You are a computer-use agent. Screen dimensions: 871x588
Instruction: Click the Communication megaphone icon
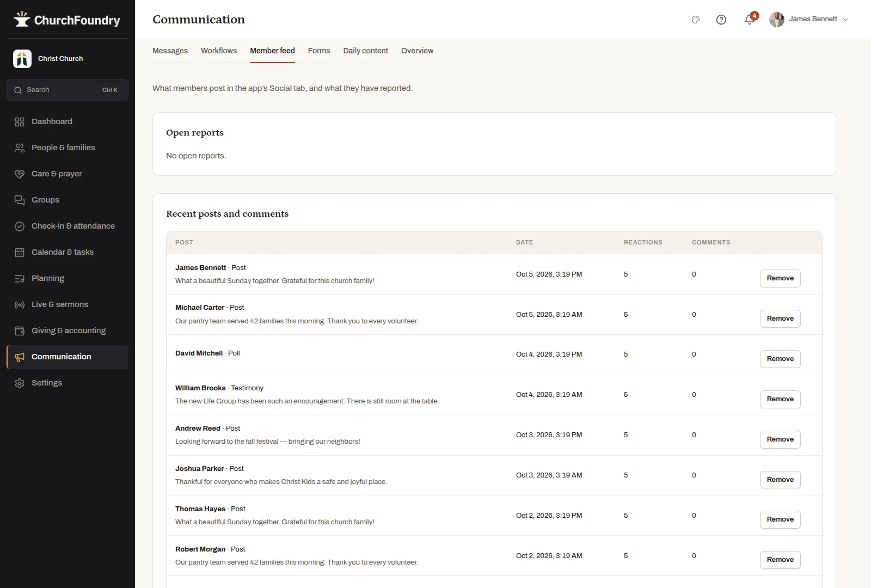pyautogui.click(x=20, y=357)
